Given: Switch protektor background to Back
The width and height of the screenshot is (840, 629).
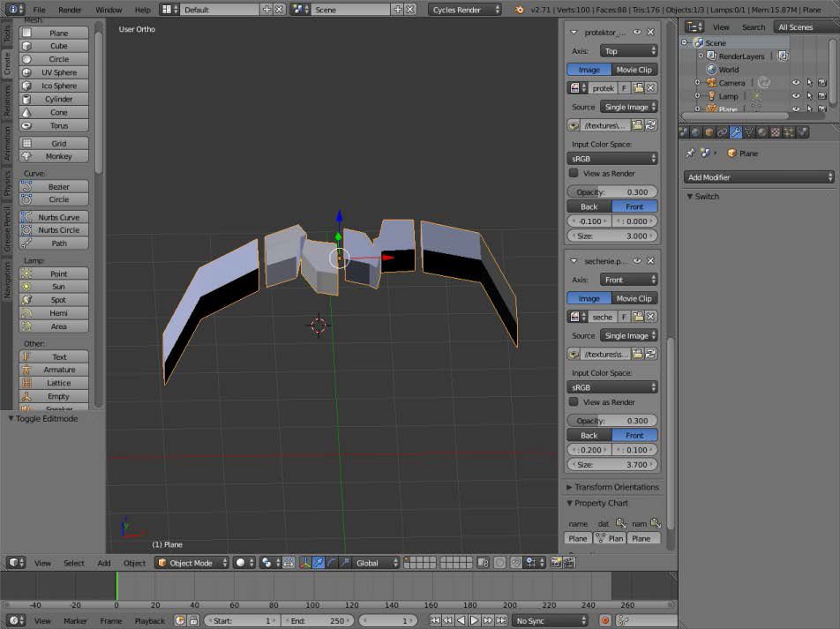Looking at the screenshot, I should point(589,206).
